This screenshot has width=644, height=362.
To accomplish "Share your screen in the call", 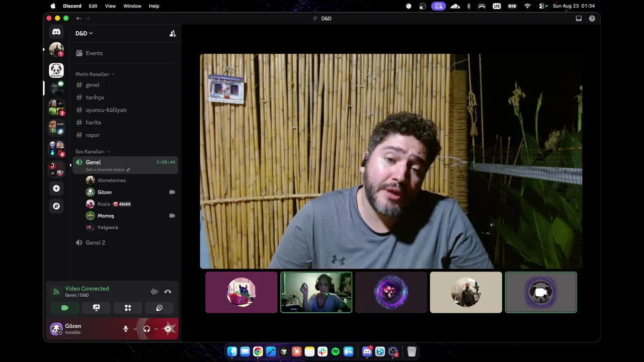I will coord(96,308).
